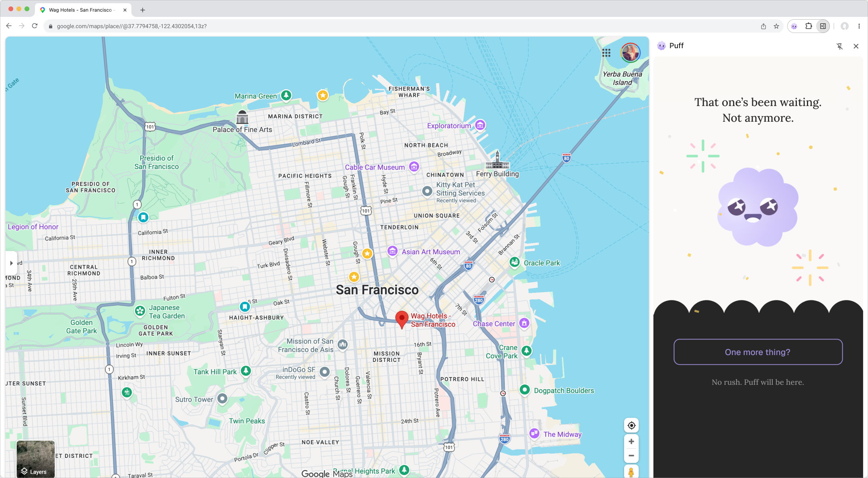868x478 pixels.
Task: Click the hiking trail pin near Kirkham St
Action: point(127,392)
